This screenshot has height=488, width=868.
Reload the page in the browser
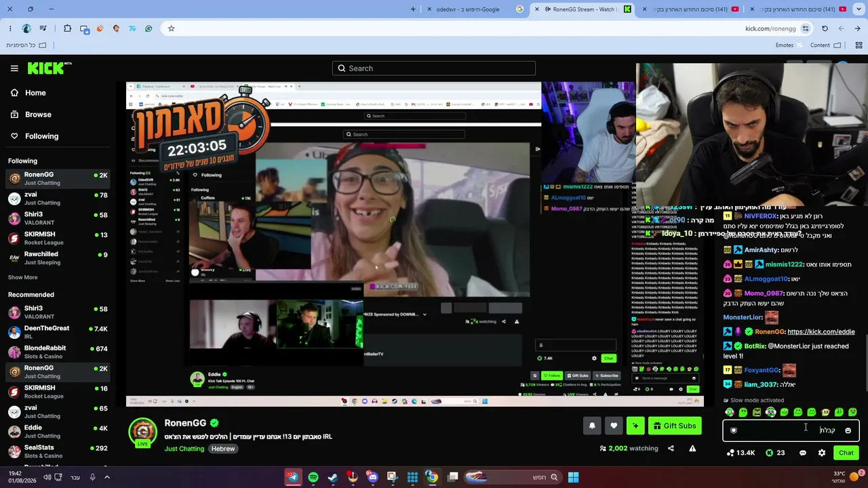pyautogui.click(x=825, y=28)
